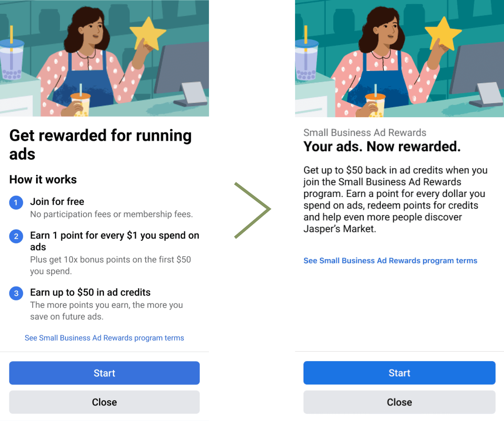Open program terms link on left panel
This screenshot has height=421, width=504.
(104, 338)
